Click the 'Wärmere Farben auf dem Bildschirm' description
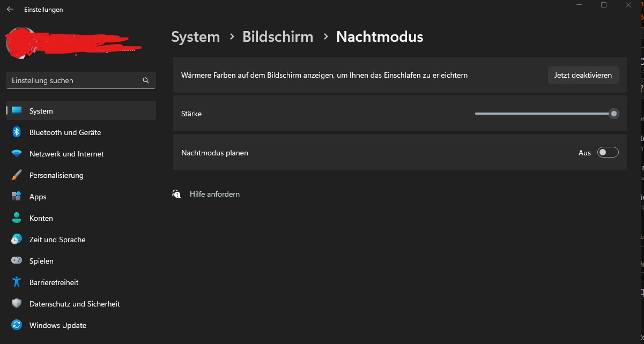Screen dimensions: 644x344 click(324, 76)
